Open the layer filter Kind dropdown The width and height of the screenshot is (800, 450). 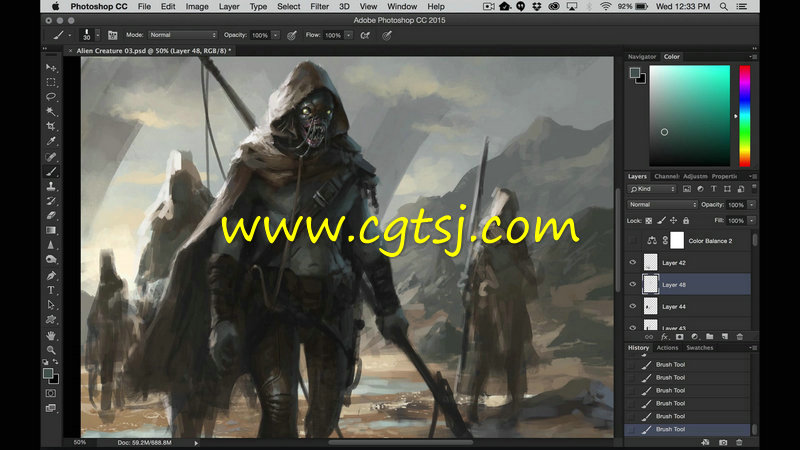click(x=652, y=189)
